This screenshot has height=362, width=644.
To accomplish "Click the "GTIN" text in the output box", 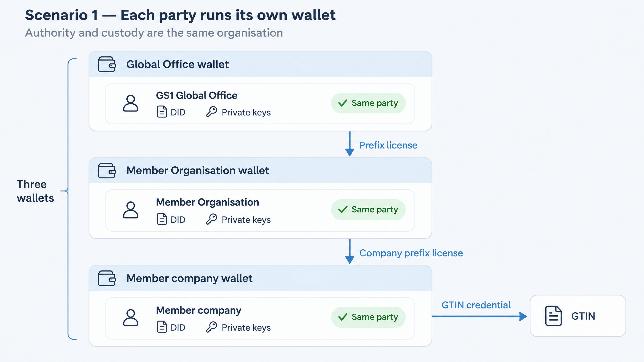I will (x=583, y=316).
